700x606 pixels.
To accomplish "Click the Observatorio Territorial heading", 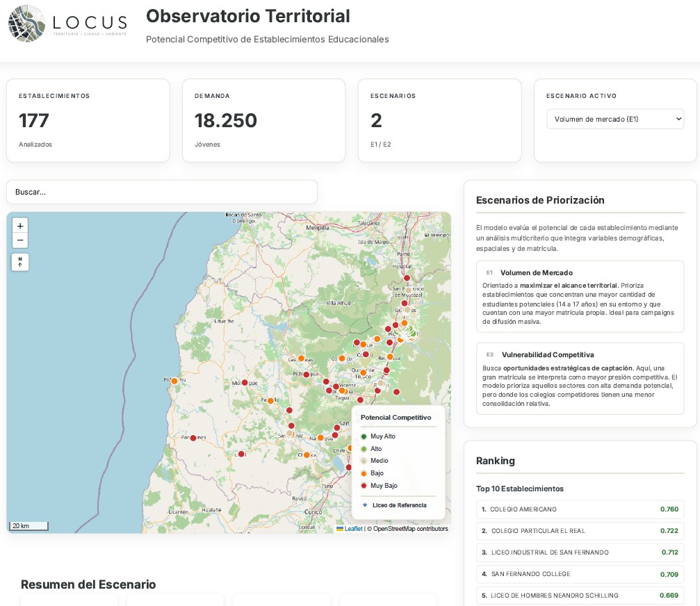I will 247,16.
